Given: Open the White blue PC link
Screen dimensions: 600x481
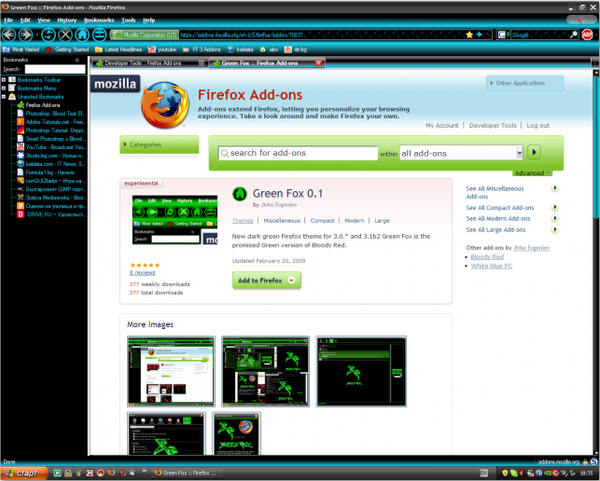Looking at the screenshot, I should [491, 266].
